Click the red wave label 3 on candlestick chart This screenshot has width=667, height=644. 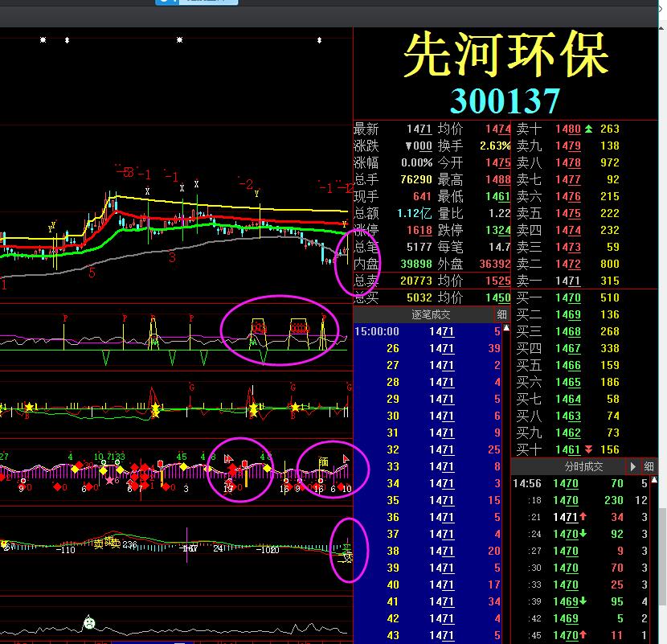pos(172,257)
